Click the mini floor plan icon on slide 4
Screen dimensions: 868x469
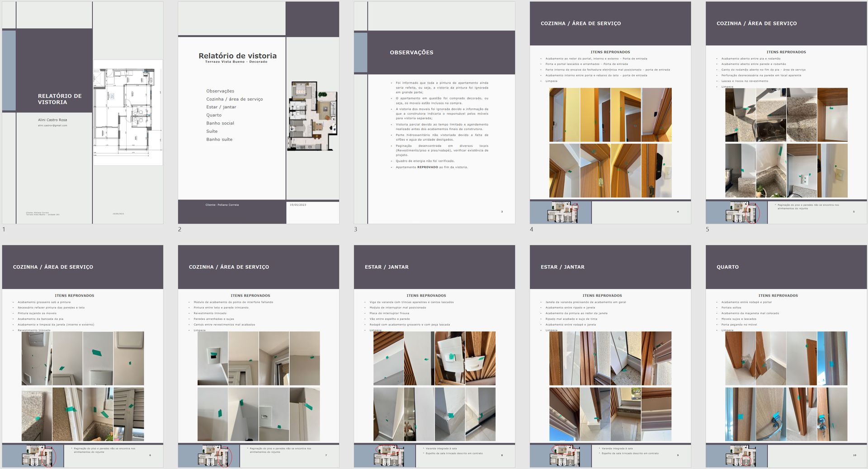[562, 212]
